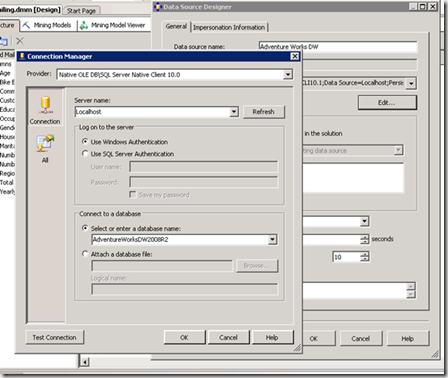Screen dimensions: 448x378
Task: Click OK in Data Source Designer
Action: pyautogui.click(x=317, y=338)
